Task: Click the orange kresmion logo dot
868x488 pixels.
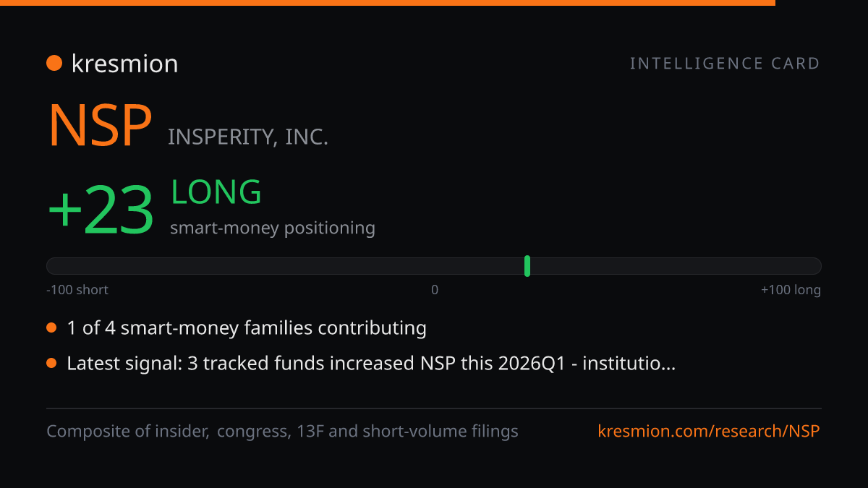Action: 54,63
